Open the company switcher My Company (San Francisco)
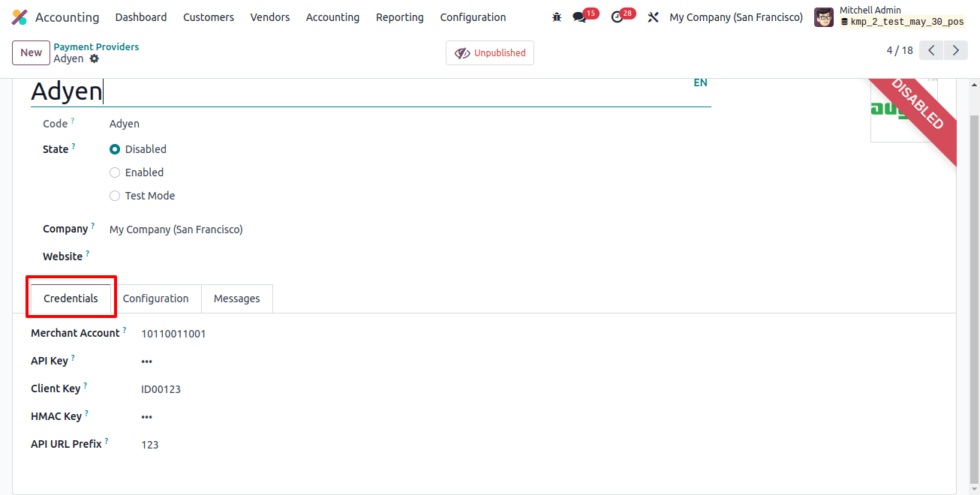Screen dimensions: 980x495 click(736, 17)
